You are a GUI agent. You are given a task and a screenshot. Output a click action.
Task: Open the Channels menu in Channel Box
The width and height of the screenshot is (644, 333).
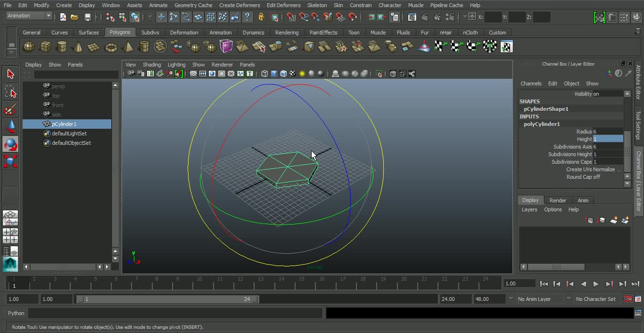pyautogui.click(x=531, y=83)
